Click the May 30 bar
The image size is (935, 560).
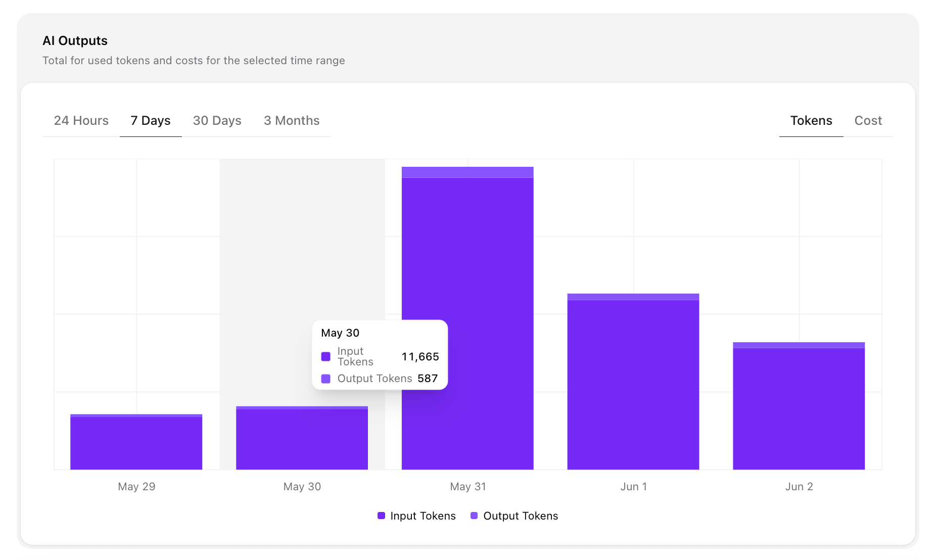[x=302, y=439]
